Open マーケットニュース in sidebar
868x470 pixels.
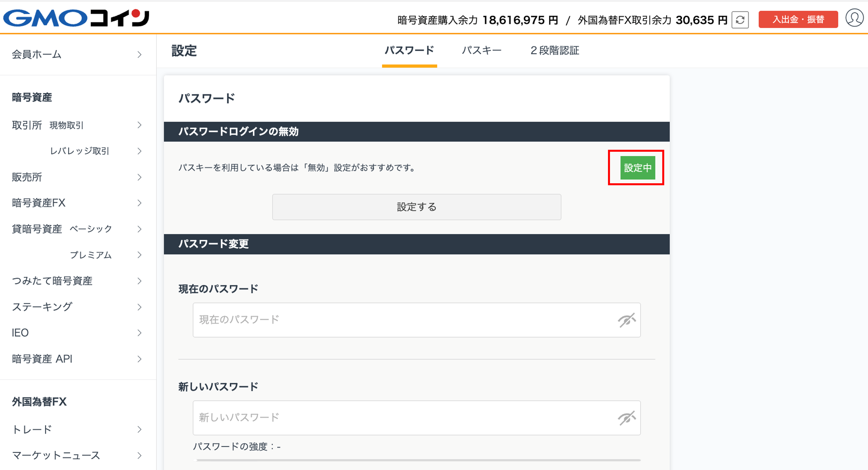[78, 456]
